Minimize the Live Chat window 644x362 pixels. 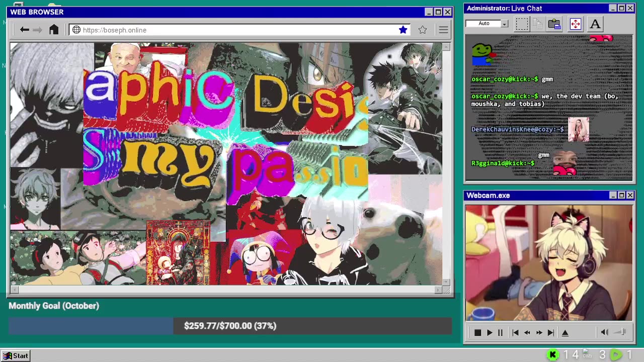pos(613,8)
